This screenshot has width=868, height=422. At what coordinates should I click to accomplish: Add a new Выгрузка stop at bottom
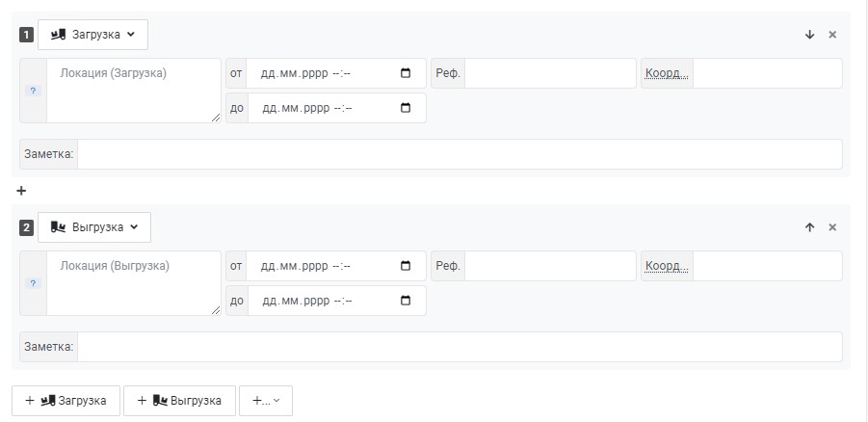click(x=179, y=401)
